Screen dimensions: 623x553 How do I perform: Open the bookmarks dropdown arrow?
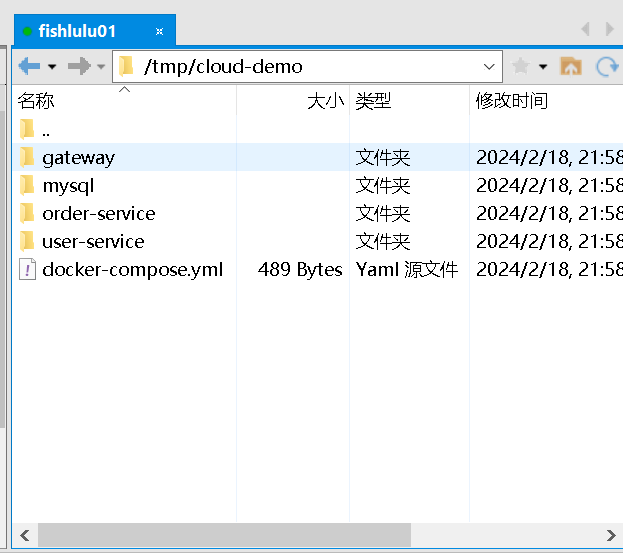tap(543, 67)
